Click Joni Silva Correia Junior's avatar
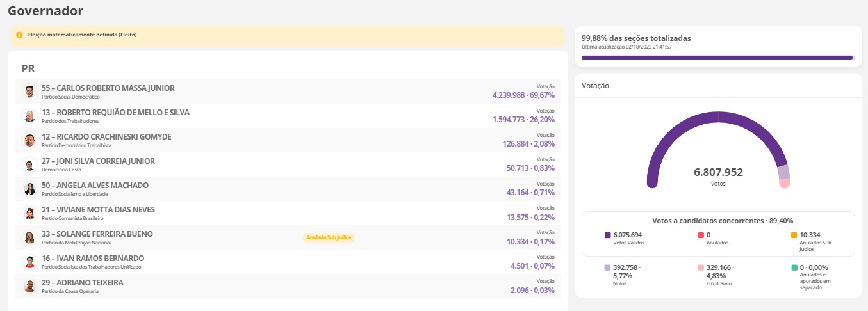Image resolution: width=868 pixels, height=311 pixels. 29,164
